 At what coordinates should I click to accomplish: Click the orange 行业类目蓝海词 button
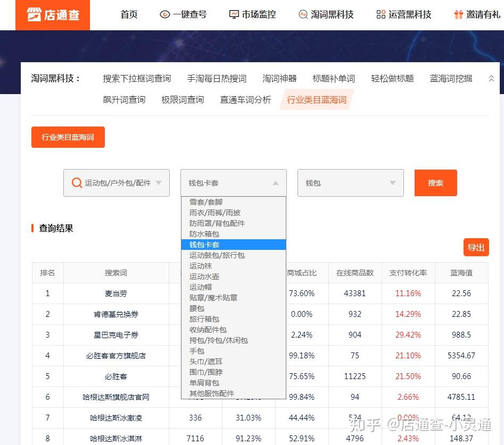tap(68, 137)
